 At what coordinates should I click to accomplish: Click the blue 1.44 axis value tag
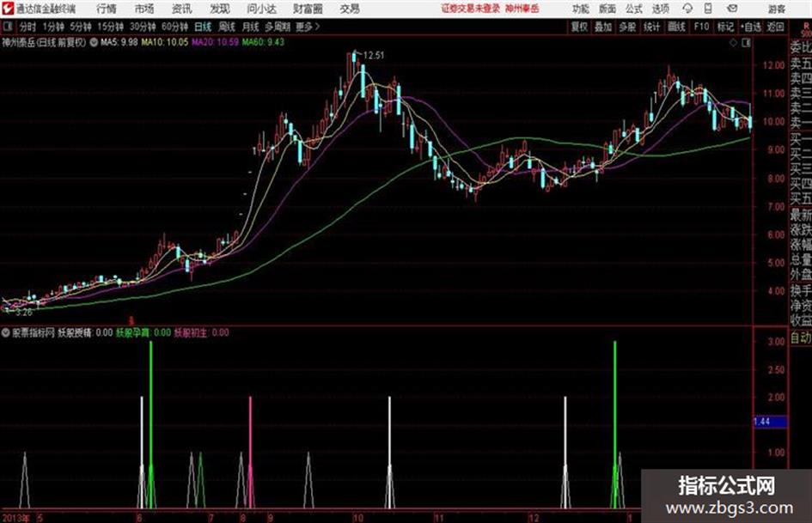tap(771, 422)
